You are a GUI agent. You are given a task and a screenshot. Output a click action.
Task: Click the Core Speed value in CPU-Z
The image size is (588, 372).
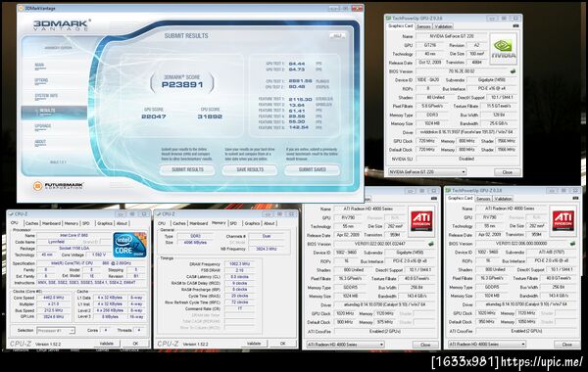coord(54,298)
